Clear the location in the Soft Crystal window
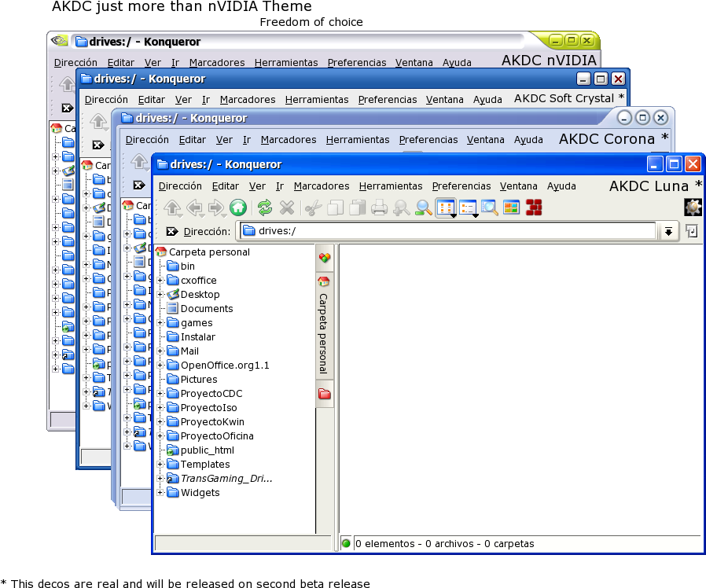The image size is (706, 588). (x=98, y=145)
